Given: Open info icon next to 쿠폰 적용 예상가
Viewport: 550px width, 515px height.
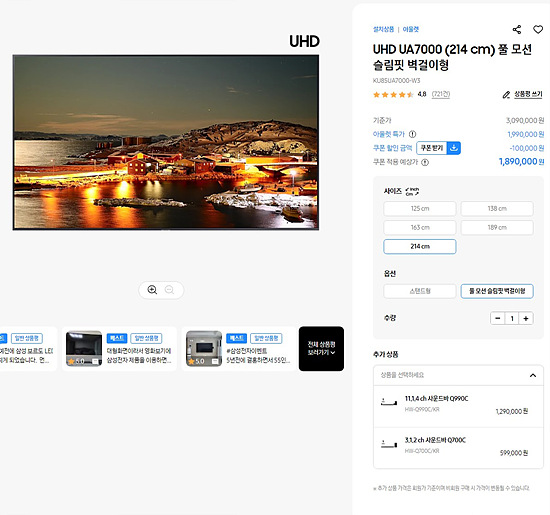Looking at the screenshot, I should point(425,162).
